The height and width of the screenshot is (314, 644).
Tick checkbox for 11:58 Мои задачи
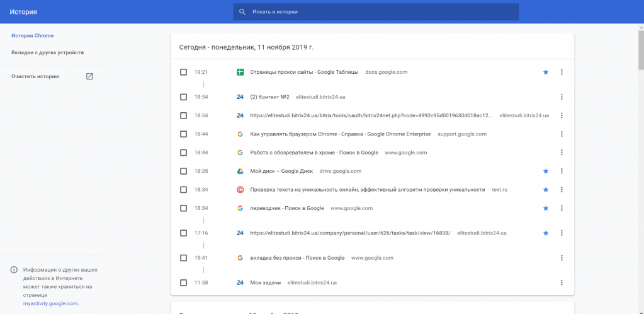(184, 282)
